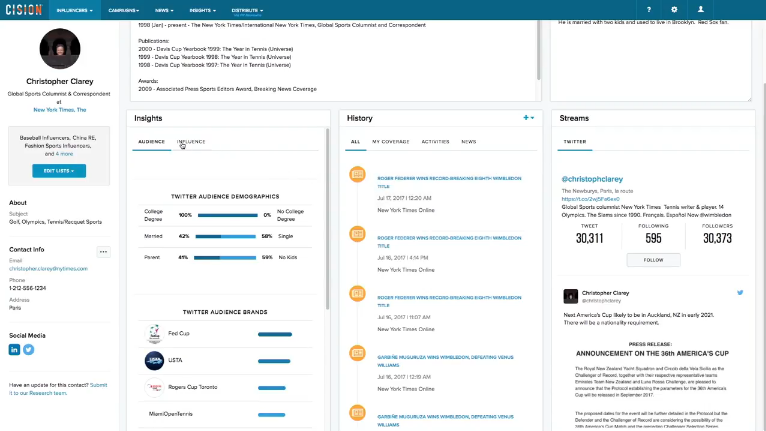This screenshot has width=766, height=431.
Task: Open the settings gear icon
Action: [674, 10]
